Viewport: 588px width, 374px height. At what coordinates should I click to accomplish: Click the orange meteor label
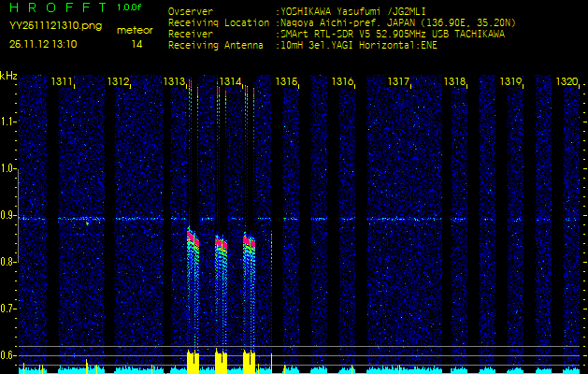(x=136, y=30)
